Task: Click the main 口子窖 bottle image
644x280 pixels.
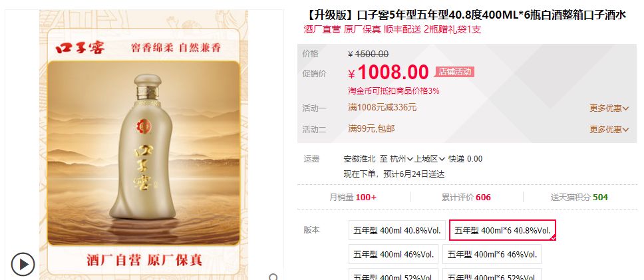Action: [x=143, y=153]
